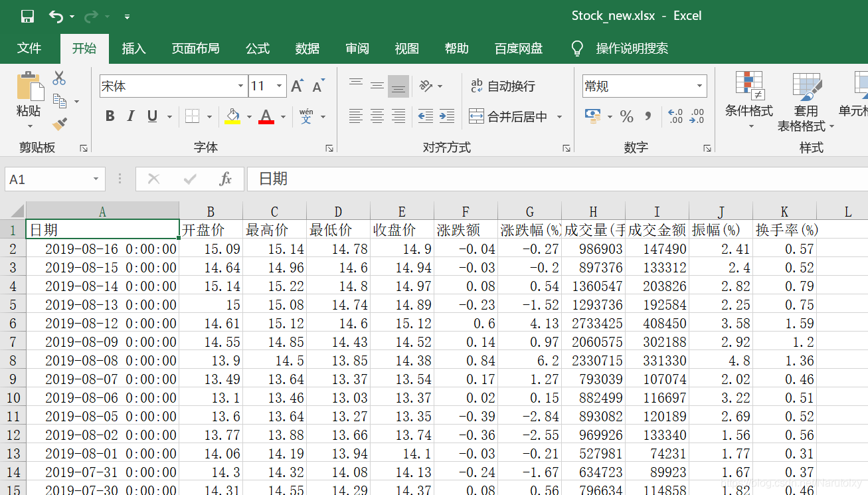Decrease the indent
Viewport: 868px width, 495px height.
click(x=426, y=116)
